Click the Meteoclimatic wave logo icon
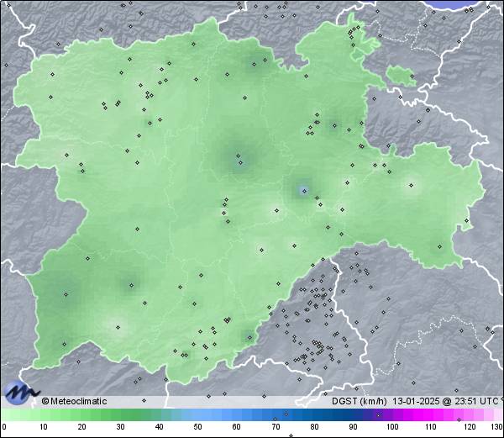This screenshot has width=504, height=438. point(20,393)
